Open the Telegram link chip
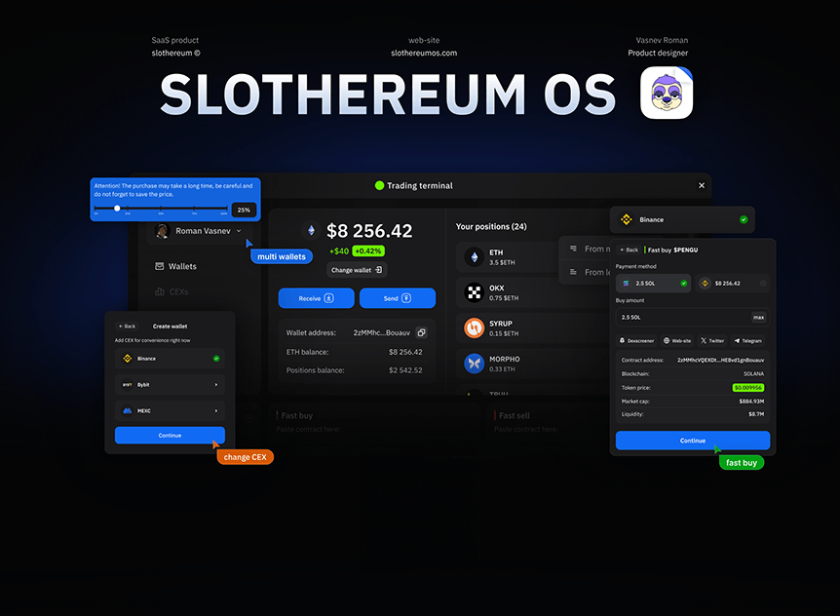840x616 pixels. point(747,341)
